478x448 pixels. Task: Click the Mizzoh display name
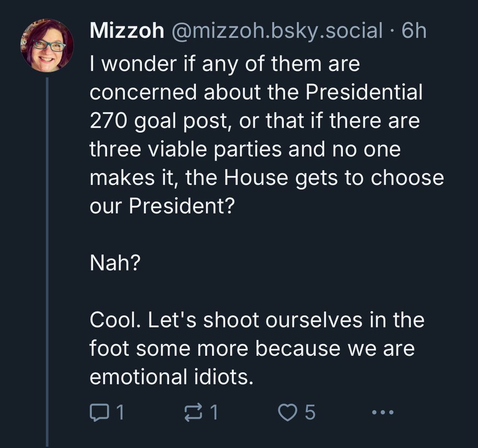tap(127, 31)
